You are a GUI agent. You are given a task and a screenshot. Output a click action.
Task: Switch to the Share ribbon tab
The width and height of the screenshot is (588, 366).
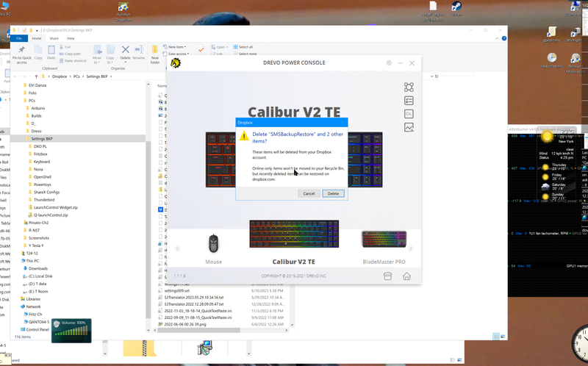54,38
